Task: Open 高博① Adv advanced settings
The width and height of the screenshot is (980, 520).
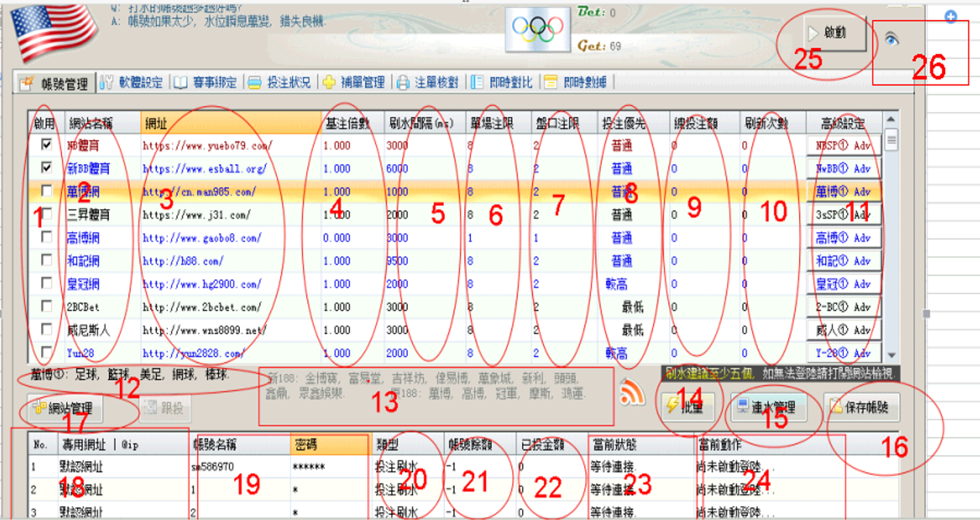Action: [843, 238]
